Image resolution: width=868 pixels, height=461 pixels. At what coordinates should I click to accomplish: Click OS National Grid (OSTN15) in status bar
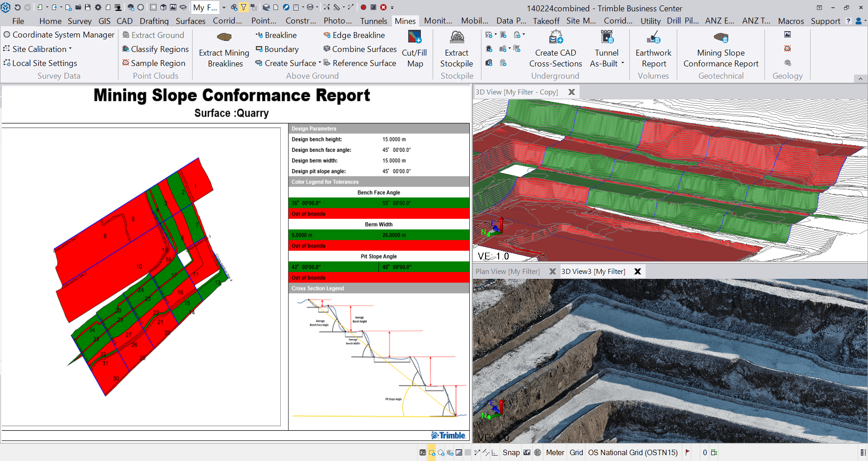632,452
